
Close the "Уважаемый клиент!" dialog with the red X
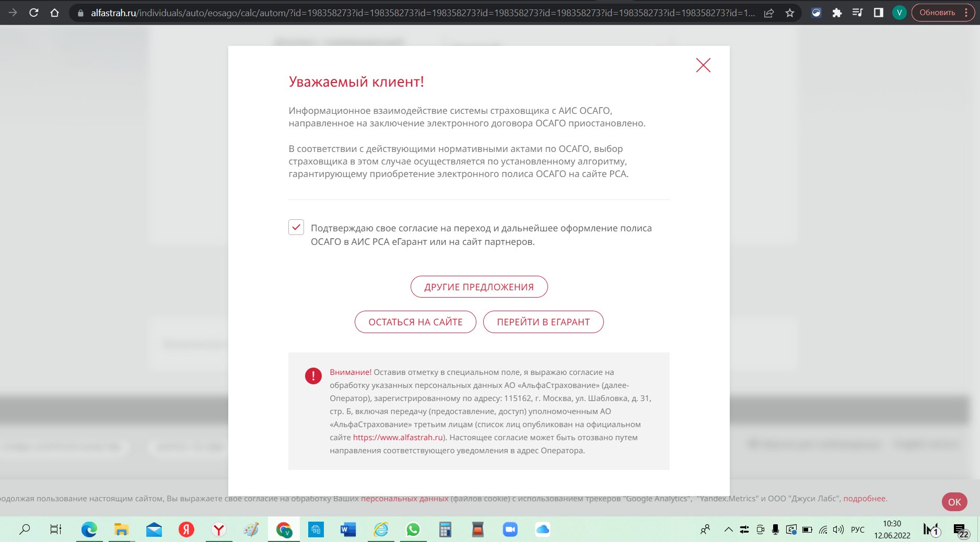(703, 65)
